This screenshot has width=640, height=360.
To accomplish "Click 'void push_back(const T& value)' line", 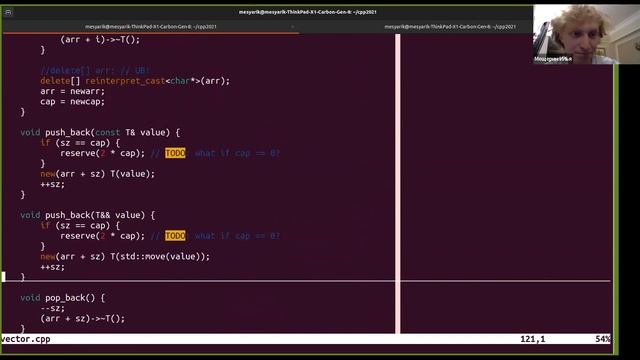I will click(100, 132).
